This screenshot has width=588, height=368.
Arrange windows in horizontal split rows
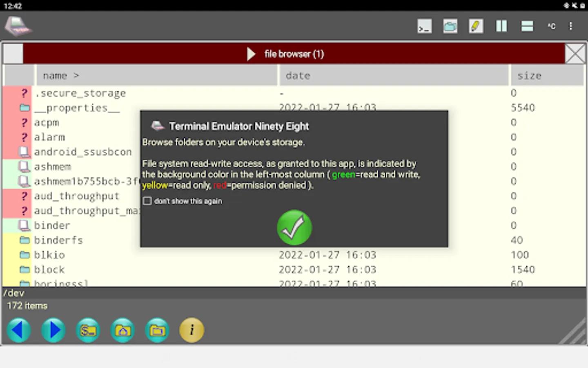pyautogui.click(x=527, y=27)
